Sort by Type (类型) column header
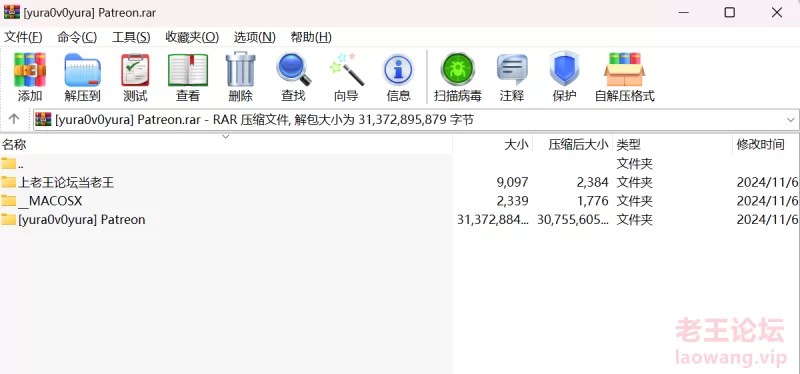The image size is (800, 374). 672,144
